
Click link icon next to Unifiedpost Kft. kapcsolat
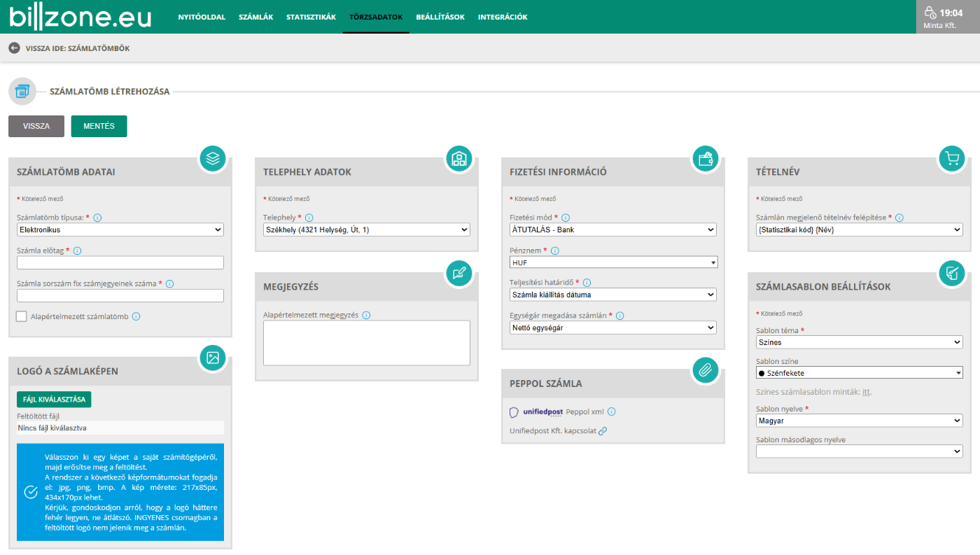click(x=603, y=431)
